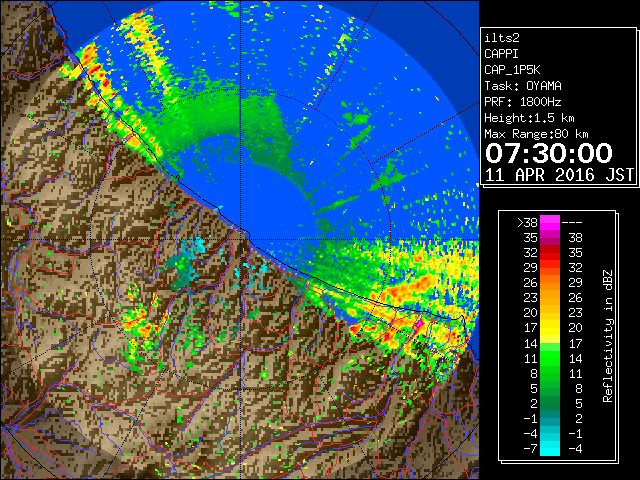The image size is (640, 480).
Task: Click the "ilts2" label in info panel
Action: point(502,38)
